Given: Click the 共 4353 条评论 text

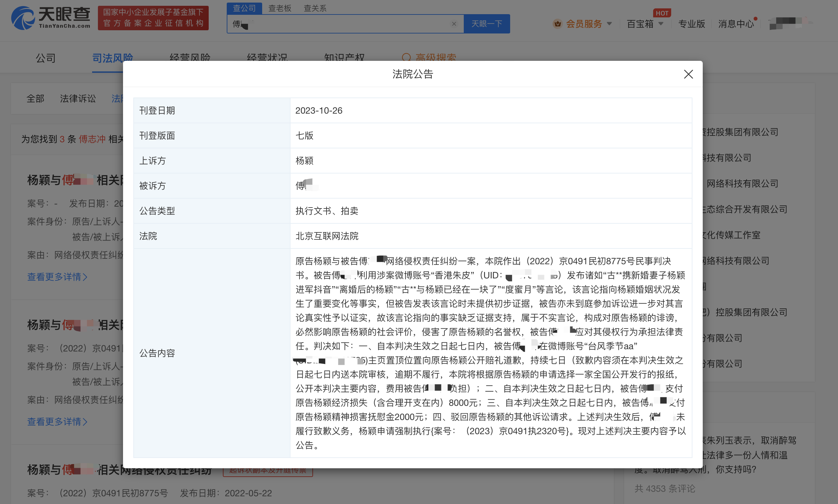Looking at the screenshot, I should coord(665,489).
